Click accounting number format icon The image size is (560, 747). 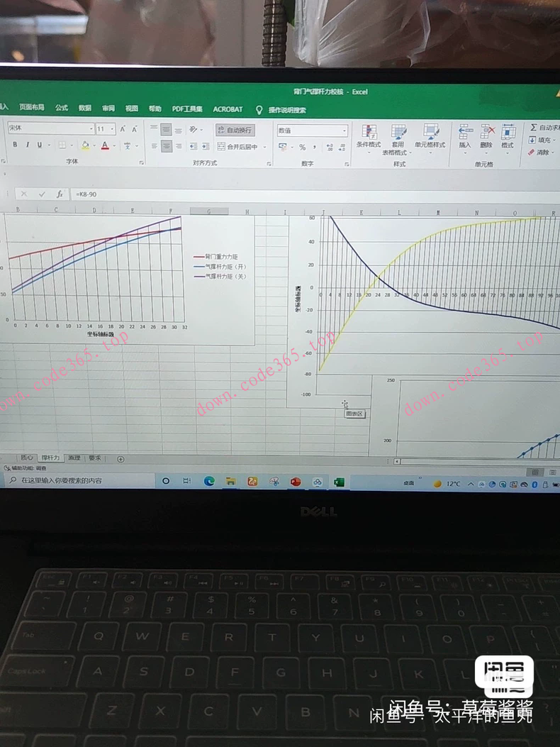coord(283,147)
